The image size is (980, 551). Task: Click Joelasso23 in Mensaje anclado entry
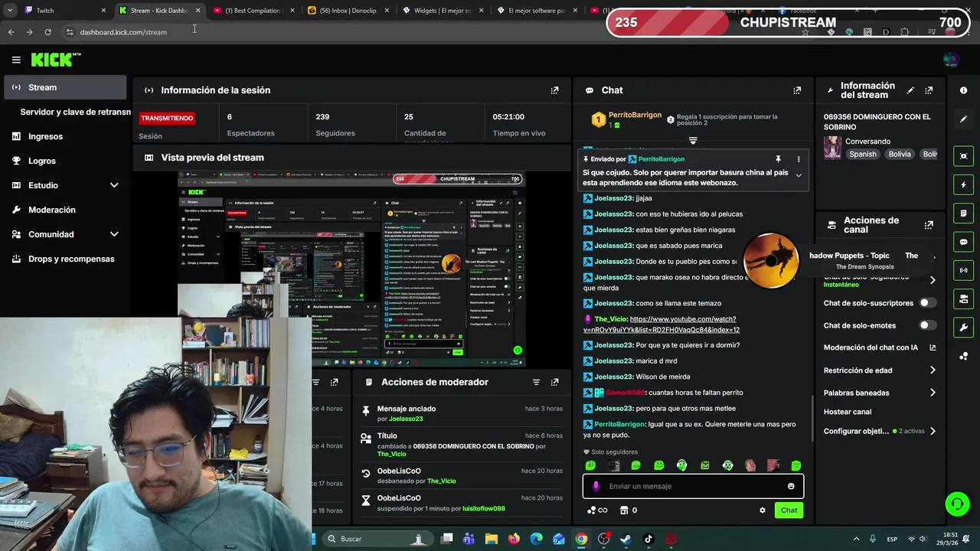pyautogui.click(x=406, y=419)
